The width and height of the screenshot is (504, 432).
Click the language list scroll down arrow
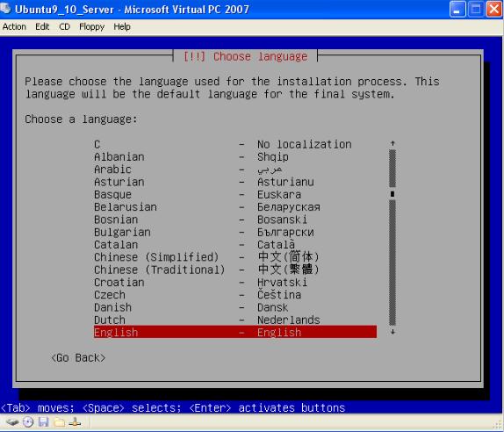point(392,332)
